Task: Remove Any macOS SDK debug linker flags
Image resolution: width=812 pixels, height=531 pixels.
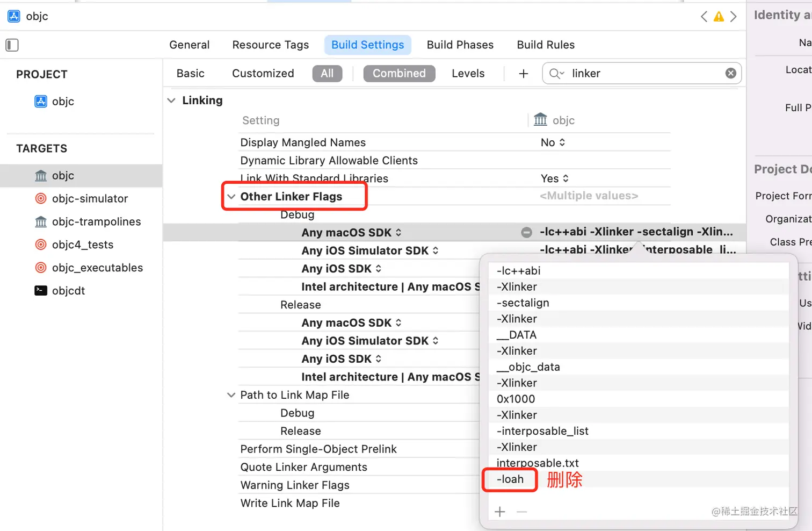Action: (526, 232)
